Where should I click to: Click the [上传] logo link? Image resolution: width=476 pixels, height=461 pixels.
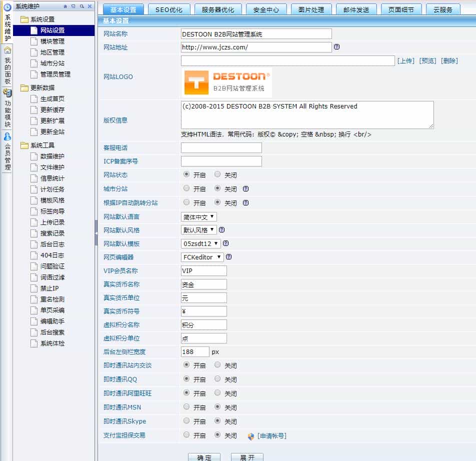pyautogui.click(x=406, y=60)
